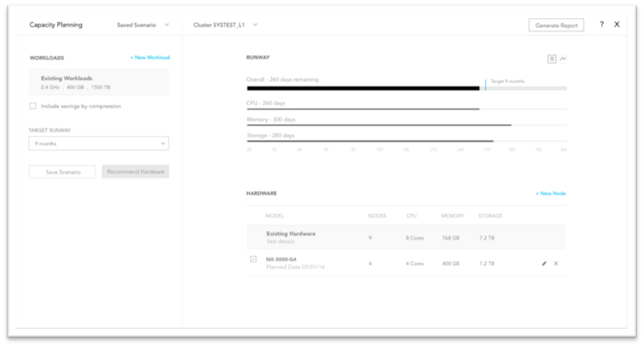This screenshot has width=644, height=347.
Task: Open the Target Runway 9 months dropdown
Action: 98,143
